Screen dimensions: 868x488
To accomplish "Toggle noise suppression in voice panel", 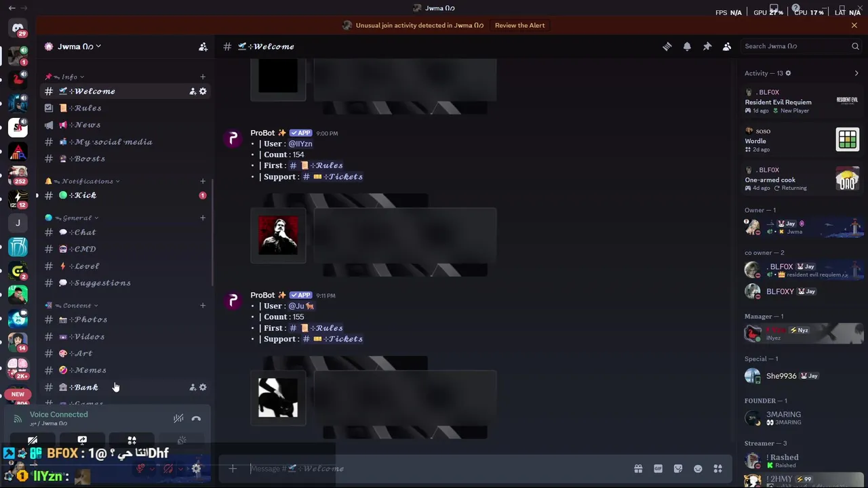I will pos(178,418).
